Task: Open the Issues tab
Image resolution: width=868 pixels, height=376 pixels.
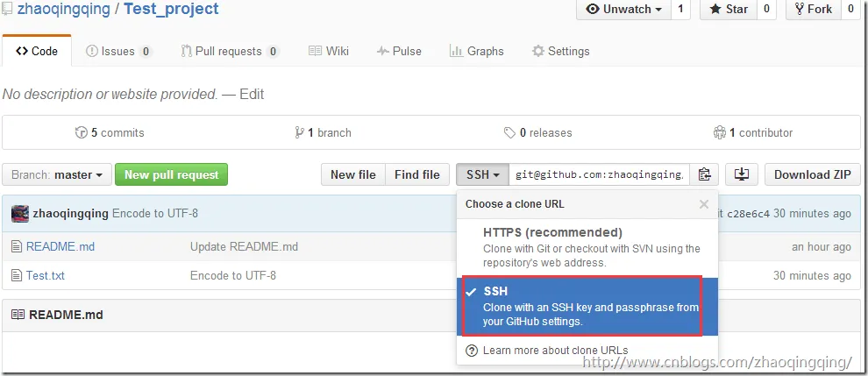Action: point(118,51)
